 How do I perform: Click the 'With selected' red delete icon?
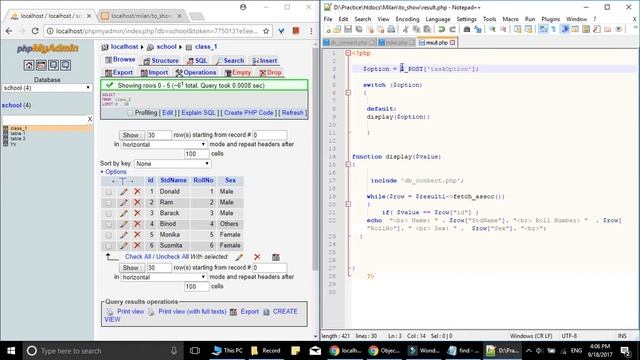pos(257,257)
